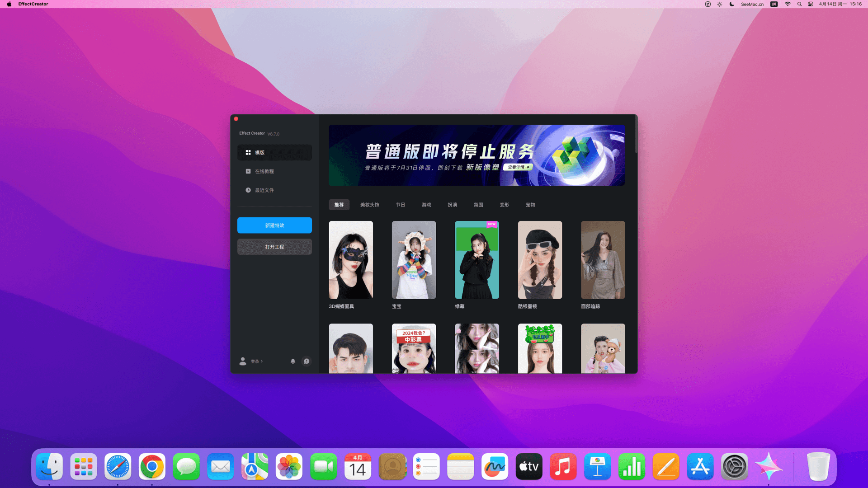Image resolution: width=868 pixels, height=488 pixels.
Task: Click the 新建特效 button
Action: coord(274,225)
